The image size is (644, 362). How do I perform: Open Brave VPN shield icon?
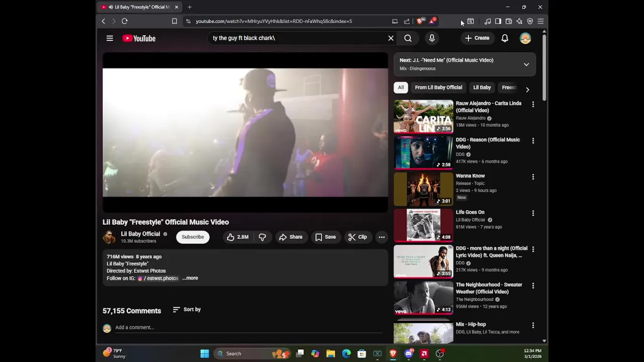coord(530,21)
